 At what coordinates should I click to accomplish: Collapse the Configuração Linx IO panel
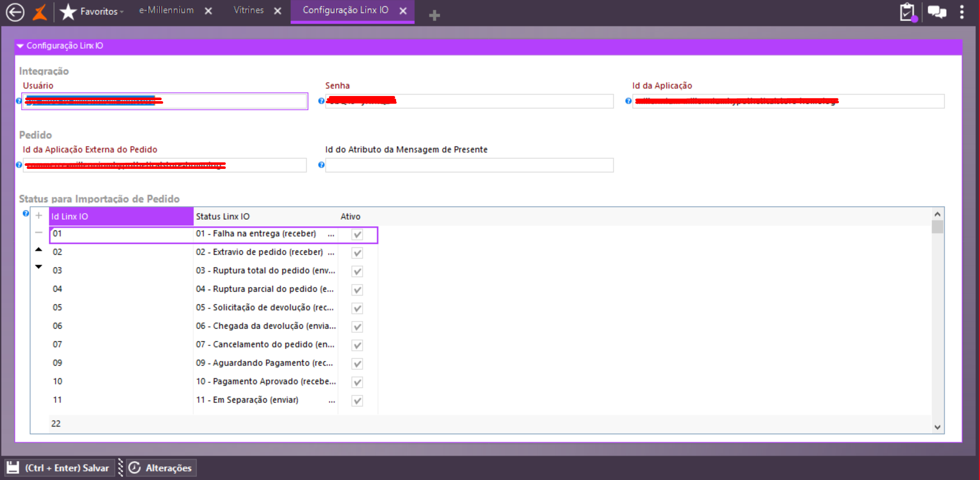pos(21,46)
